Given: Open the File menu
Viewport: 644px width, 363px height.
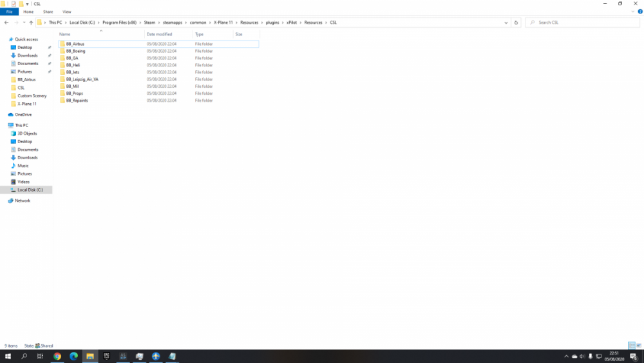Looking at the screenshot, I should (x=10, y=12).
